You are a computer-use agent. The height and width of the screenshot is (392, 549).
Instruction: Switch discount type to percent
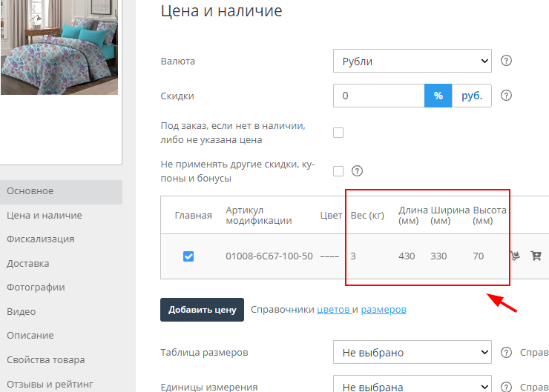pos(438,96)
